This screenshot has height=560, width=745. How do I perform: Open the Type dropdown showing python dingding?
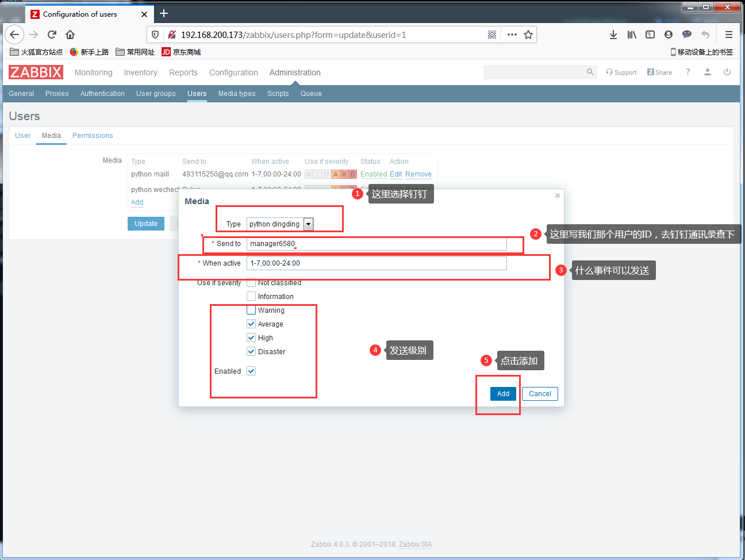(280, 224)
